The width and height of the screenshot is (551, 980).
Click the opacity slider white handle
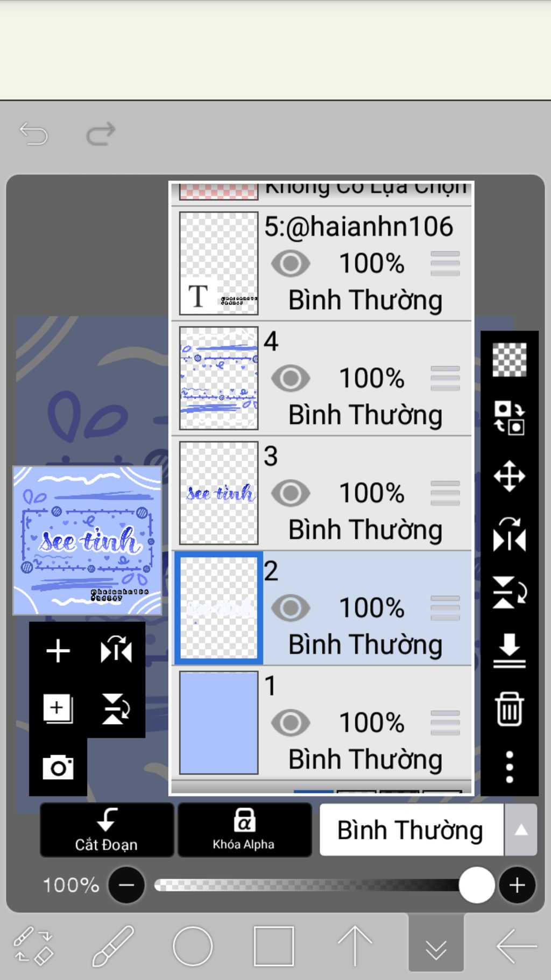tap(476, 885)
